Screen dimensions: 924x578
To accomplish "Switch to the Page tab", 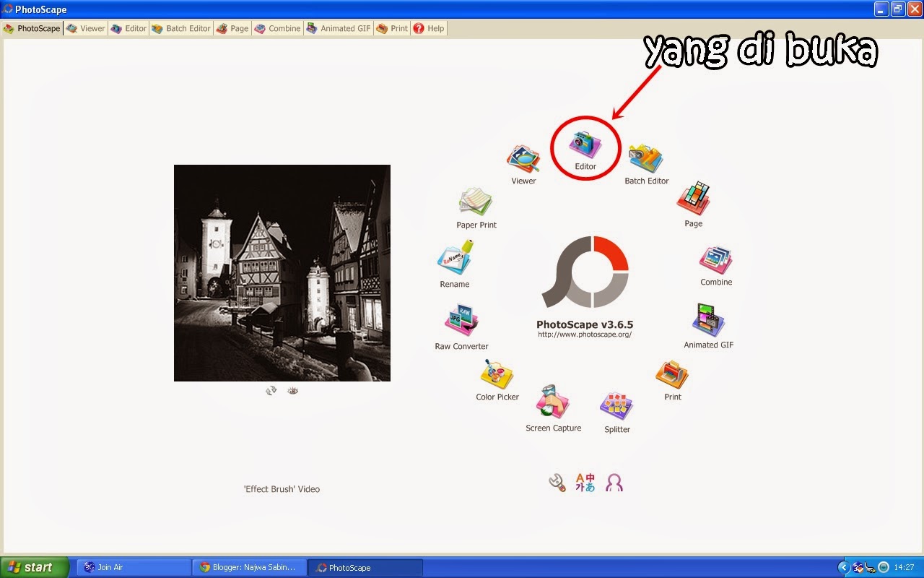I will [x=232, y=28].
